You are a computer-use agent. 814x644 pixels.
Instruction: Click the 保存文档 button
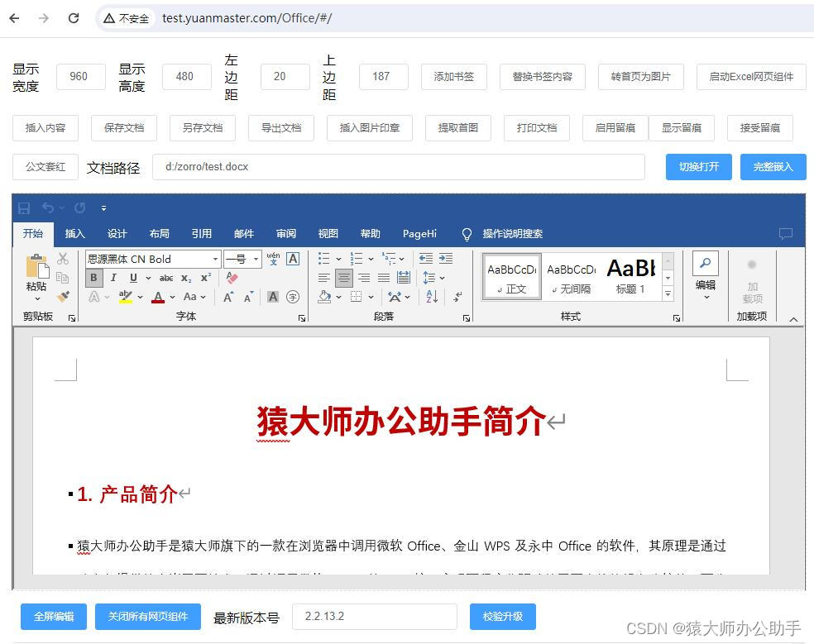coord(124,127)
